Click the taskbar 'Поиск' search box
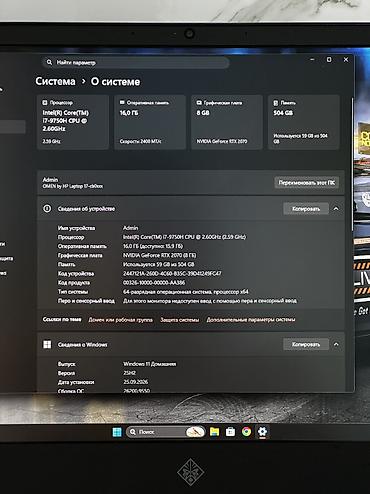The image size is (370, 494). point(165,432)
